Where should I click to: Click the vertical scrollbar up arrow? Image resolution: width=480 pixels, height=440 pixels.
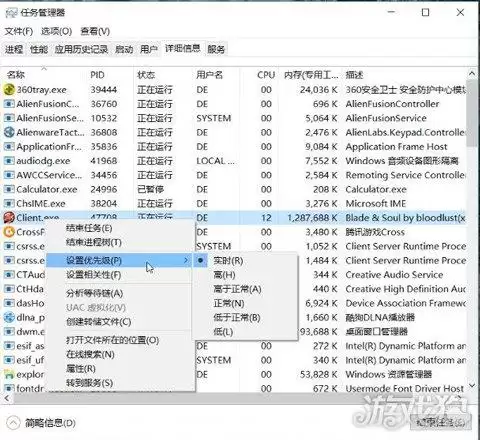click(x=472, y=73)
